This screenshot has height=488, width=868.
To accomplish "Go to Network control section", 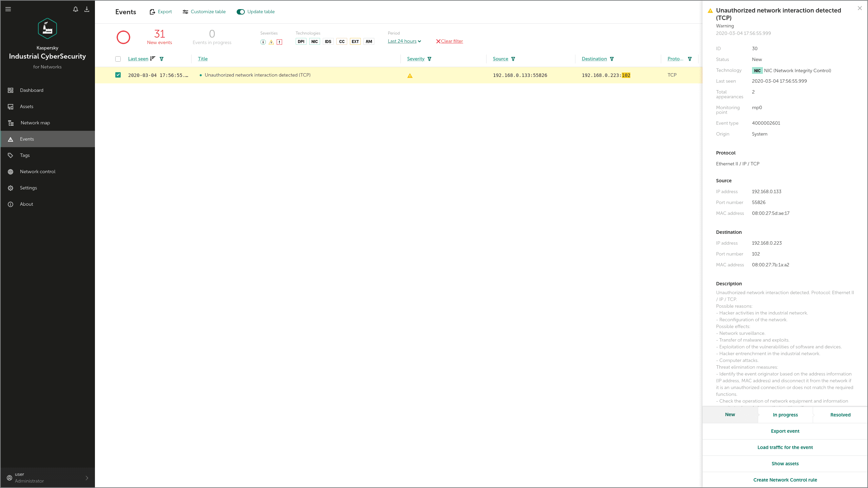I will [38, 171].
